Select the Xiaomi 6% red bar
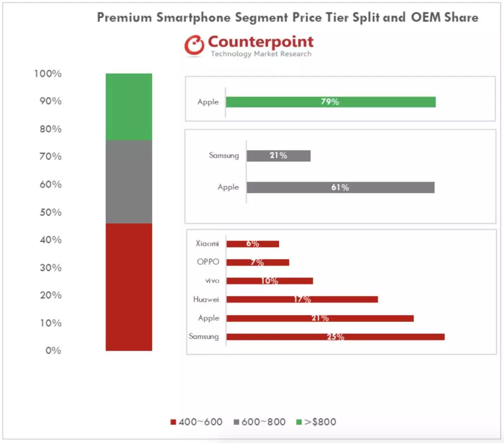This screenshot has height=443, width=504. [x=252, y=244]
